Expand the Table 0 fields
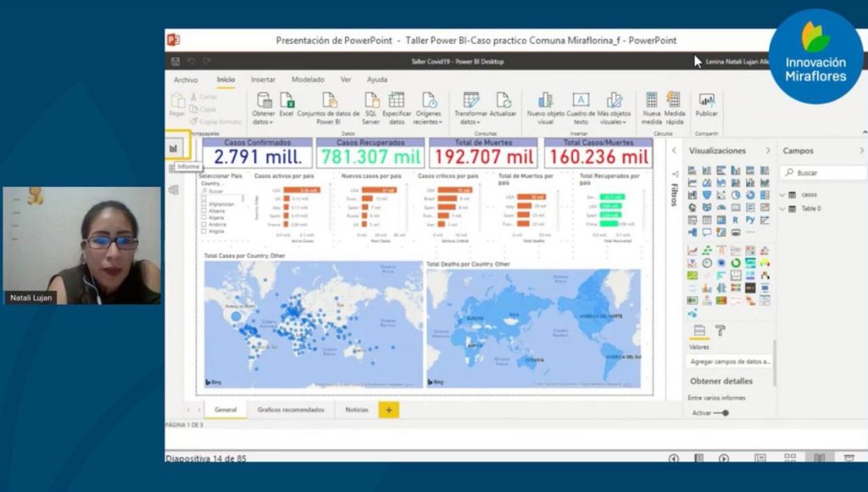The width and height of the screenshot is (868, 492). 782,209
